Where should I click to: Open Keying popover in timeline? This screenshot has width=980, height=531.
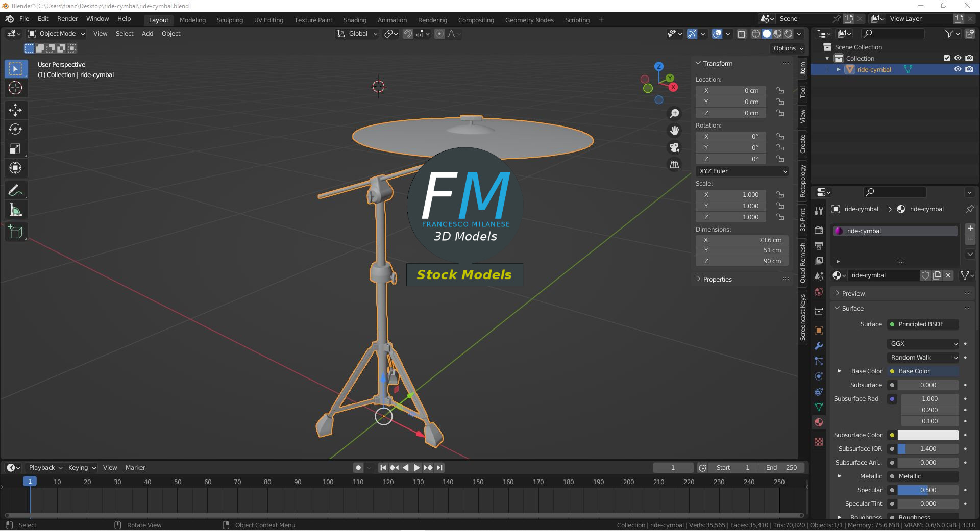[x=82, y=468]
